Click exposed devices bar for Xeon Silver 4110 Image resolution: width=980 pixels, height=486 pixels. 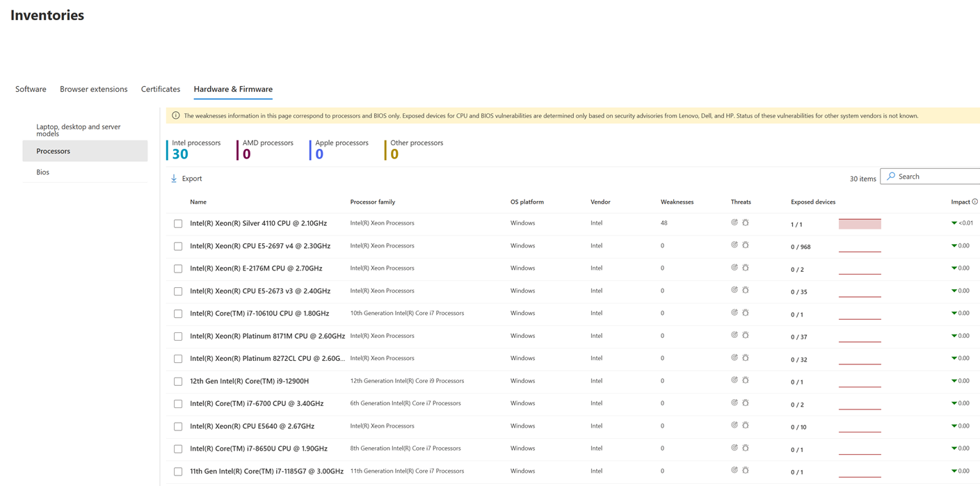860,224
